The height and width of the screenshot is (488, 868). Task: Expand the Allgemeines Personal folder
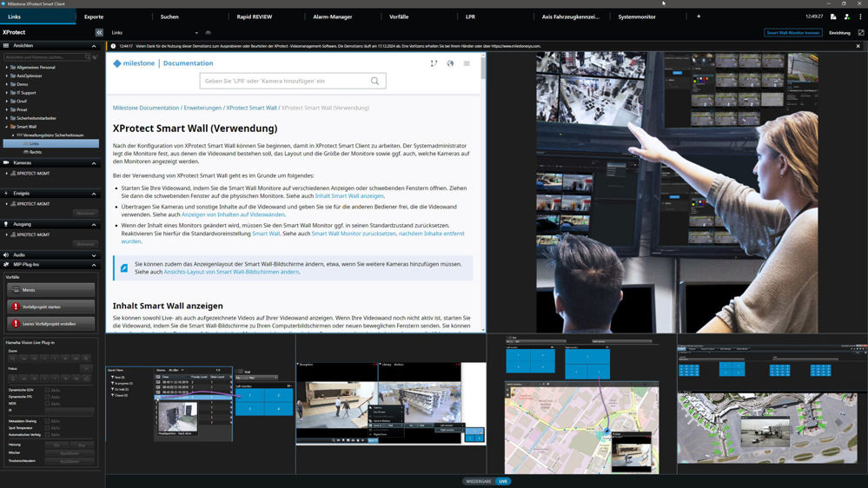coord(8,67)
